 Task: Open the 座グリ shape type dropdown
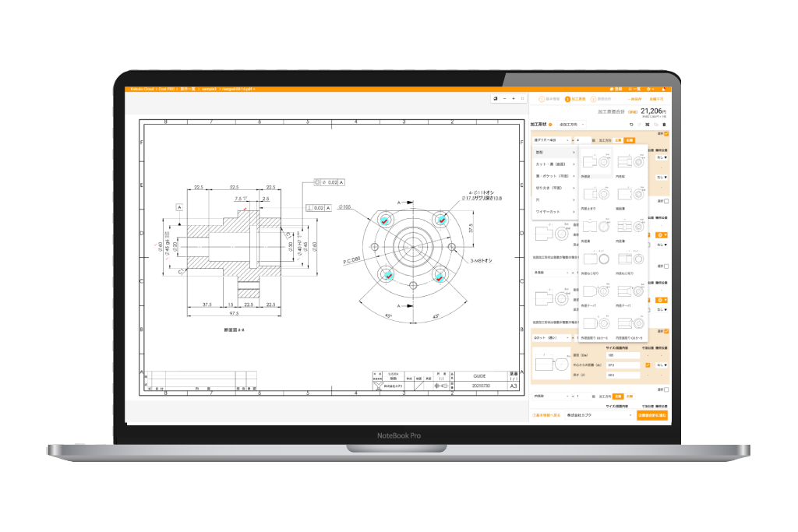(552, 140)
